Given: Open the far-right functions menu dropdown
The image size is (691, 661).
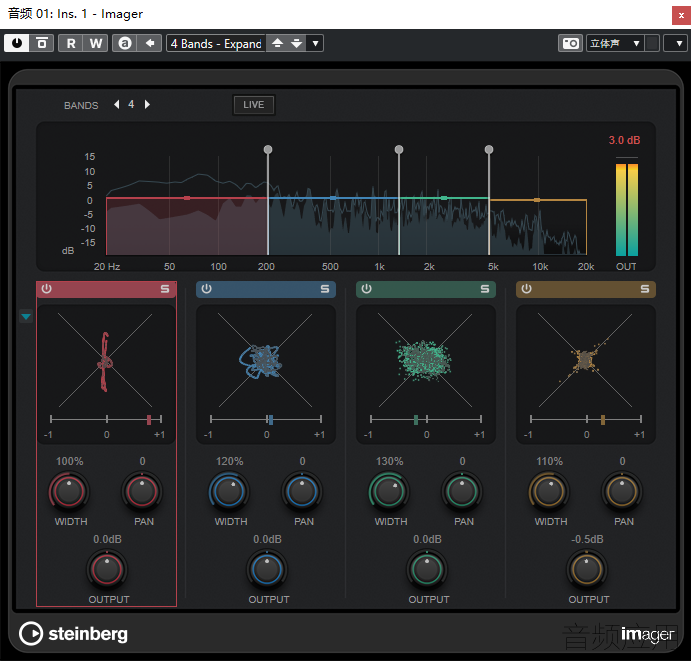Looking at the screenshot, I should coord(678,43).
